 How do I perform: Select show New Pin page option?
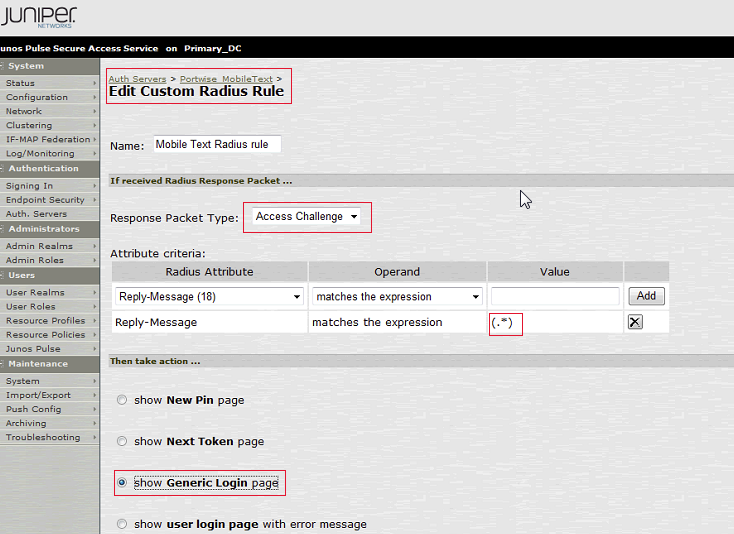point(123,400)
